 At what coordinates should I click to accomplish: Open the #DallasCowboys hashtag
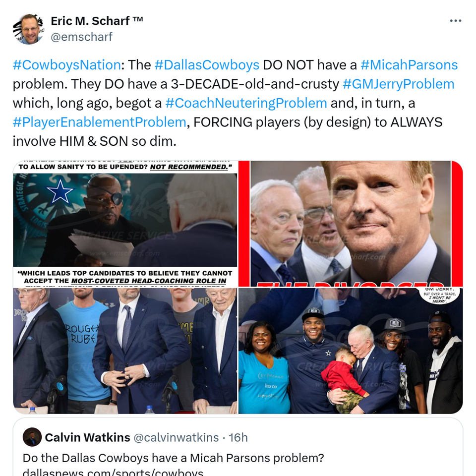[207, 65]
